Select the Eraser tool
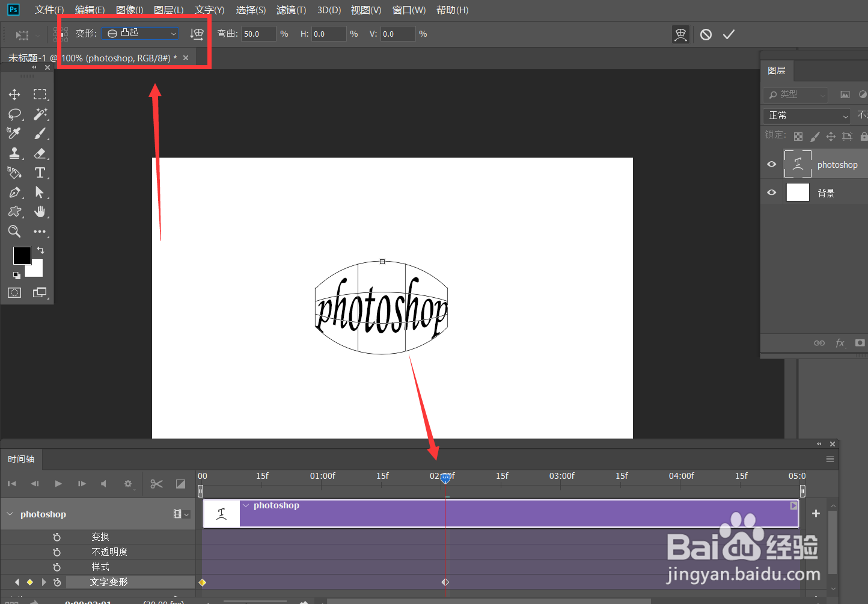The height and width of the screenshot is (604, 868). pos(40,153)
